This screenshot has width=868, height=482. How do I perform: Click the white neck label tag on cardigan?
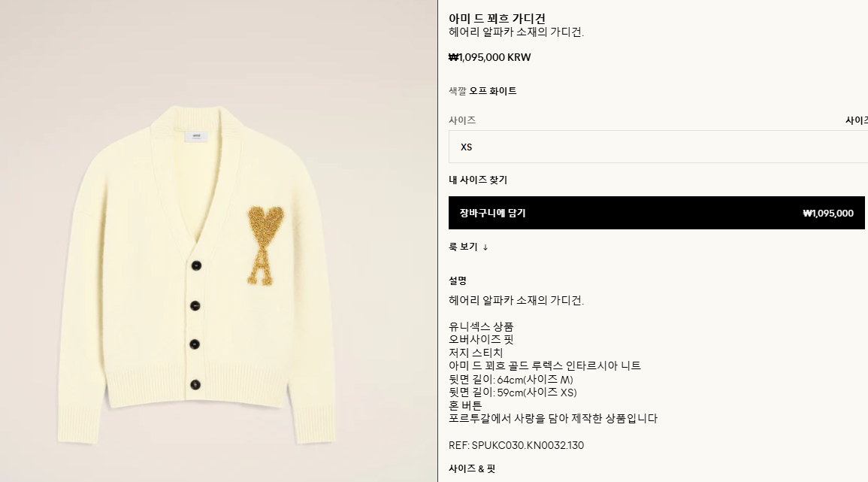click(196, 136)
